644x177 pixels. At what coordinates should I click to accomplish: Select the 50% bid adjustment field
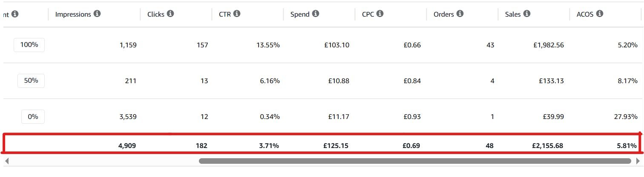tap(31, 81)
